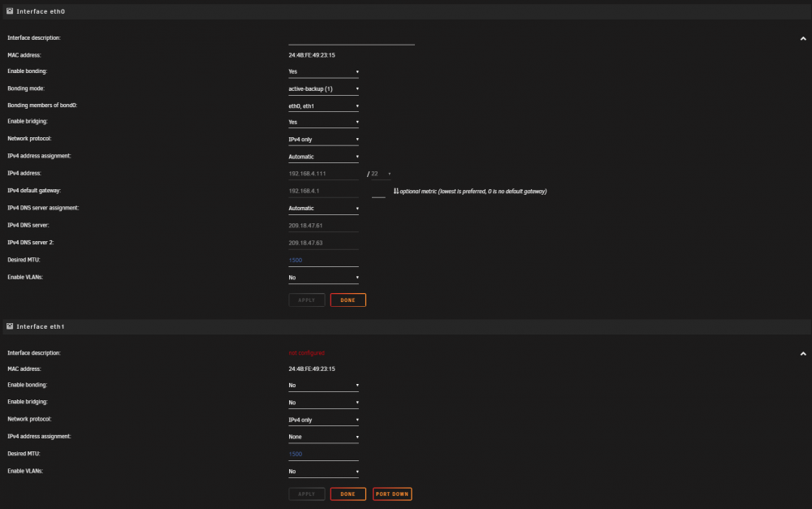Viewport: 812px width, 509px height.
Task: Open eth0 Enable bridging dropdown
Action: 324,123
